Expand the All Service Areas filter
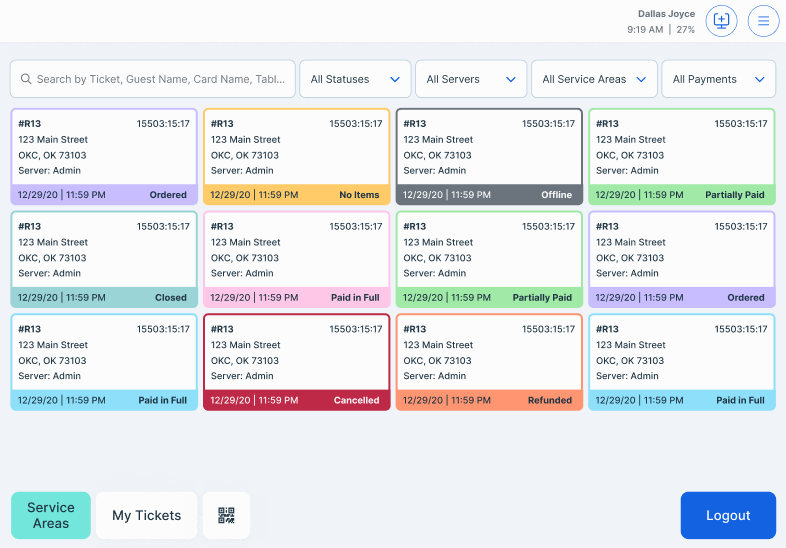This screenshot has width=786, height=548. [x=594, y=79]
